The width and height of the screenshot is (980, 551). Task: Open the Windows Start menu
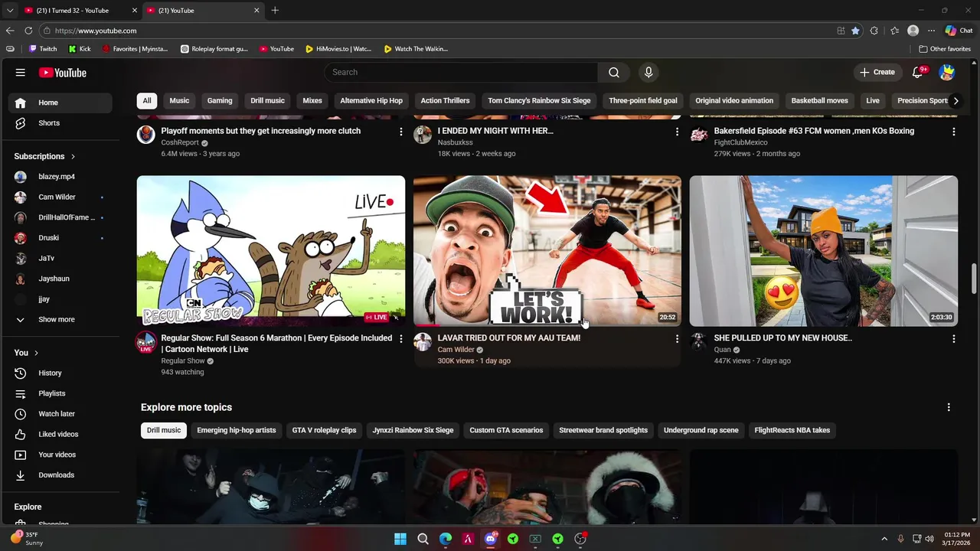(x=400, y=539)
